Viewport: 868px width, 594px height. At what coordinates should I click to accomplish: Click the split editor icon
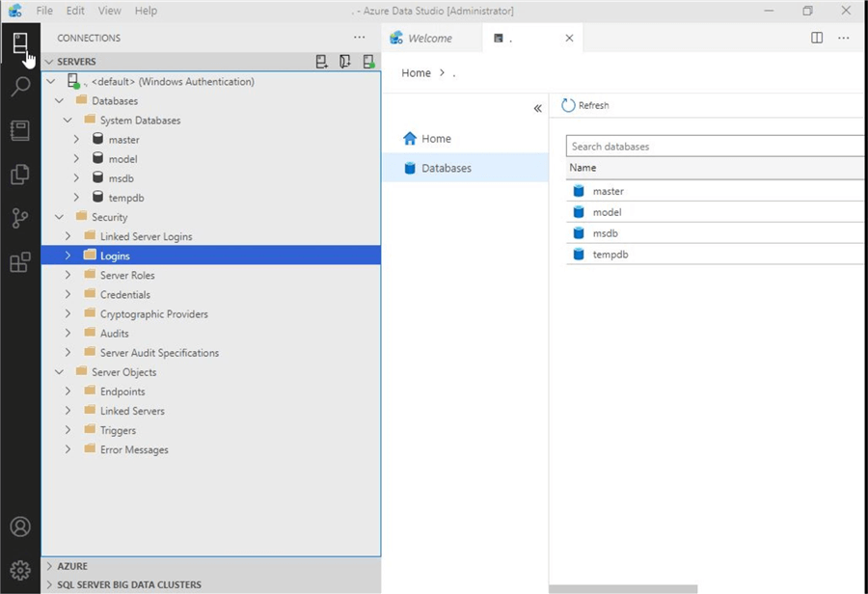[x=817, y=38]
